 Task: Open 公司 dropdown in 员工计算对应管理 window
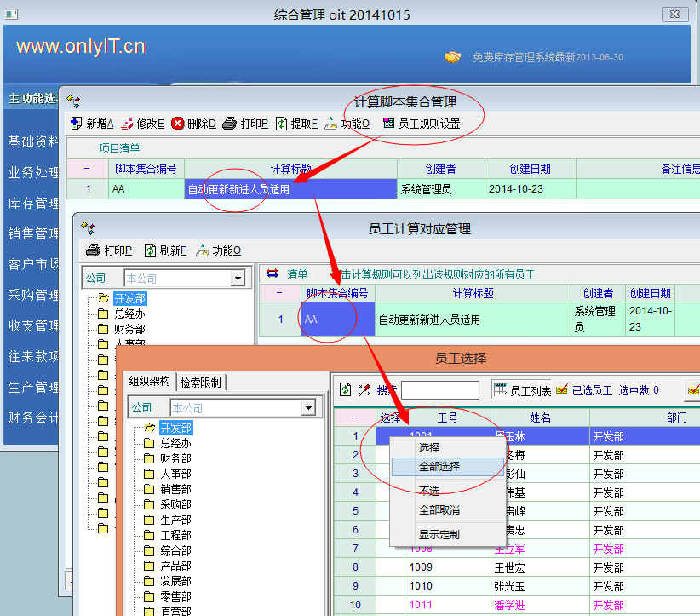click(x=238, y=279)
